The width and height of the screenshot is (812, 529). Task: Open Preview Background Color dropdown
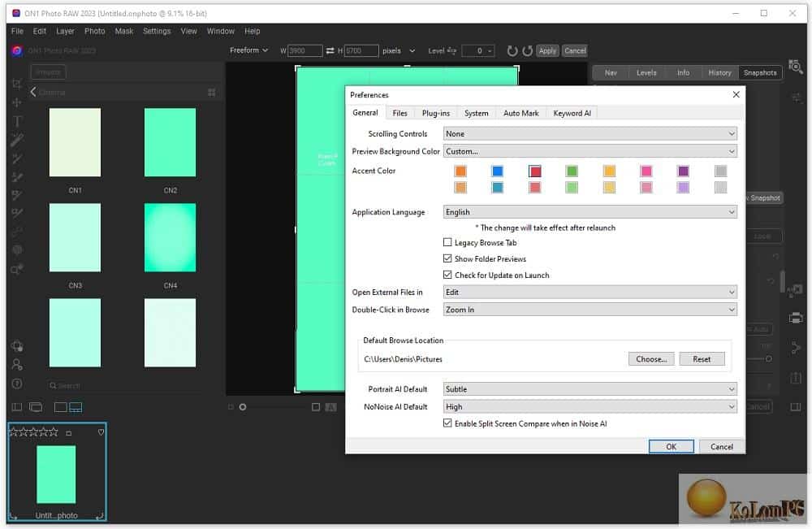(590, 151)
